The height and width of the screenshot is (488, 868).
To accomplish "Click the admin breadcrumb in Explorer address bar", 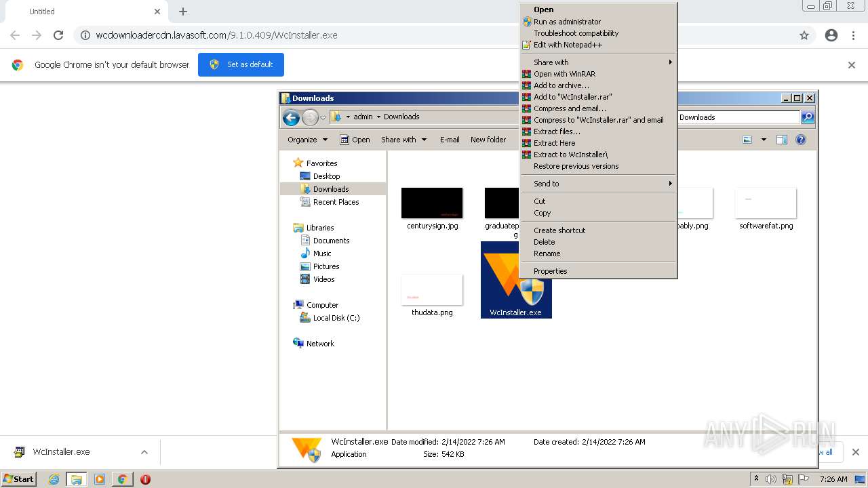I will (x=363, y=117).
